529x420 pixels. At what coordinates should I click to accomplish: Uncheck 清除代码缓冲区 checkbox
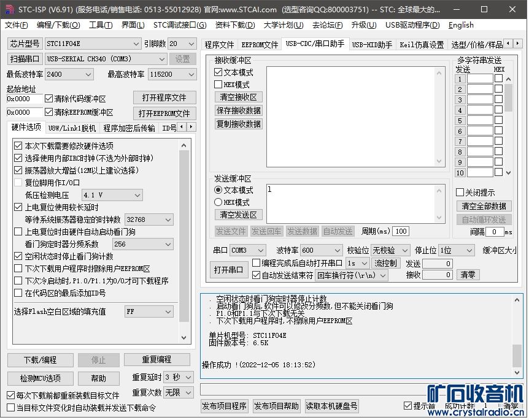pos(49,99)
